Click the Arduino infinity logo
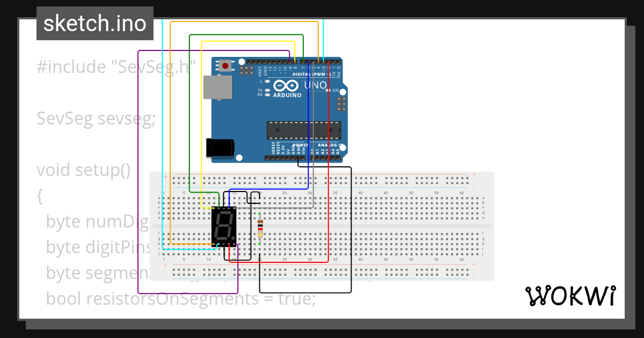The width and height of the screenshot is (644, 338). pos(286,85)
